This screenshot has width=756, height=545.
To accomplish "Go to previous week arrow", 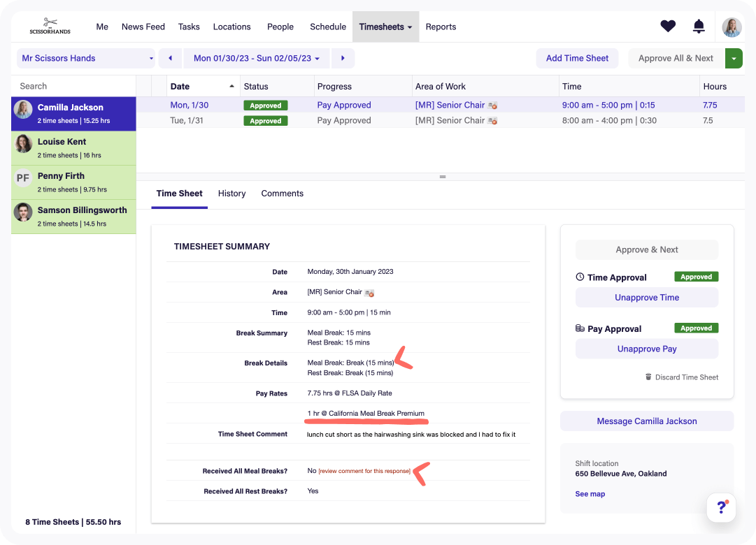I will tap(170, 58).
